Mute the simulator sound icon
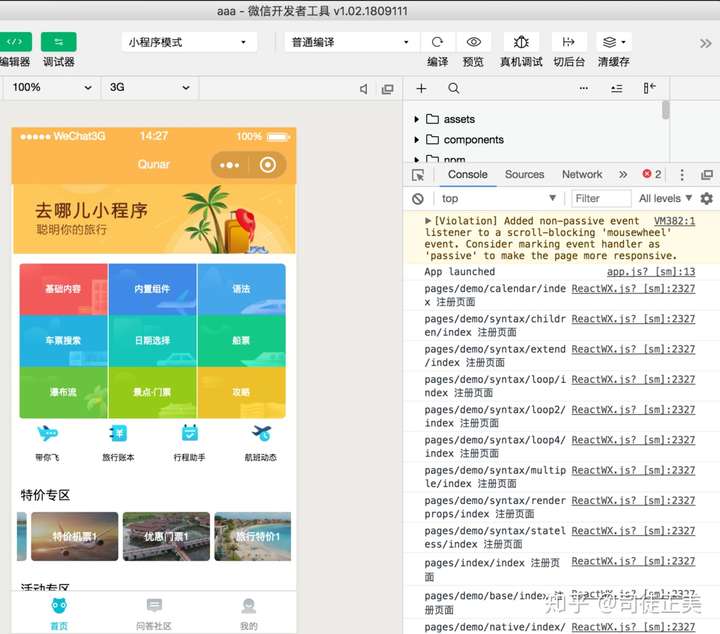This screenshot has width=720, height=634. 363,89
